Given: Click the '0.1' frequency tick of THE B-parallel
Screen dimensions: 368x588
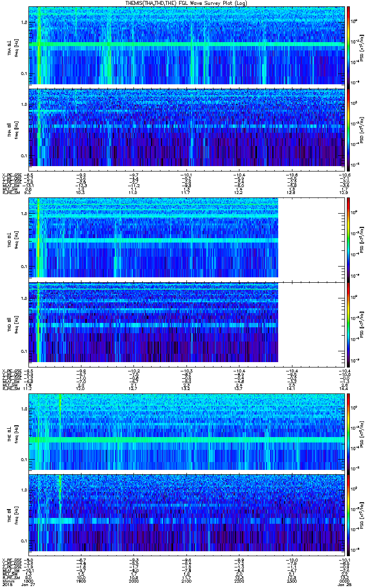Looking at the screenshot, I should [x=24, y=540].
